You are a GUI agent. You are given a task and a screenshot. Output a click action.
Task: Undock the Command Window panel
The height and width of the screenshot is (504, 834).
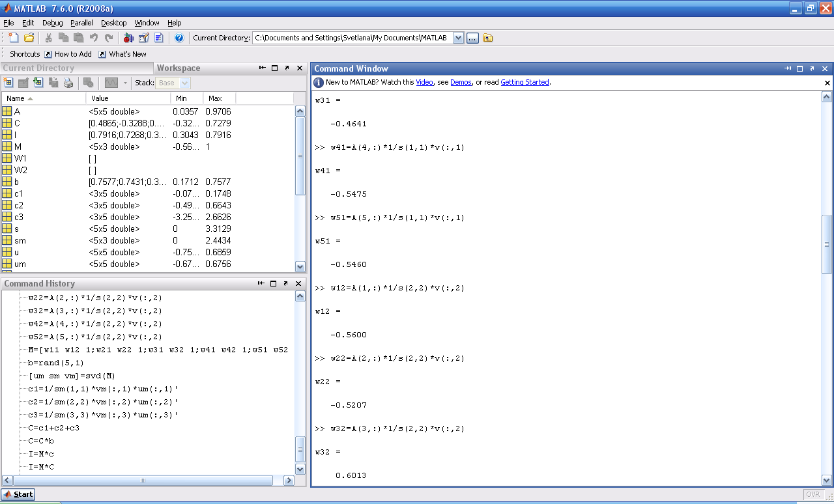pyautogui.click(x=812, y=68)
